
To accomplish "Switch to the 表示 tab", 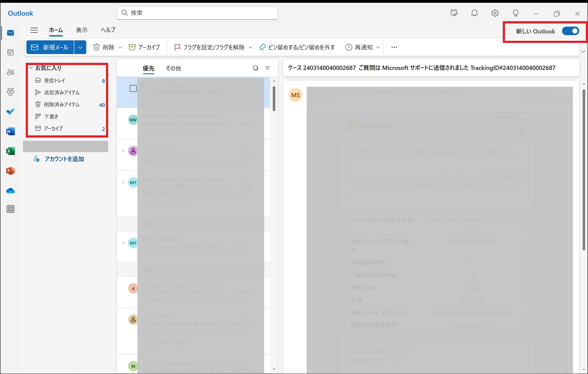I will [82, 30].
